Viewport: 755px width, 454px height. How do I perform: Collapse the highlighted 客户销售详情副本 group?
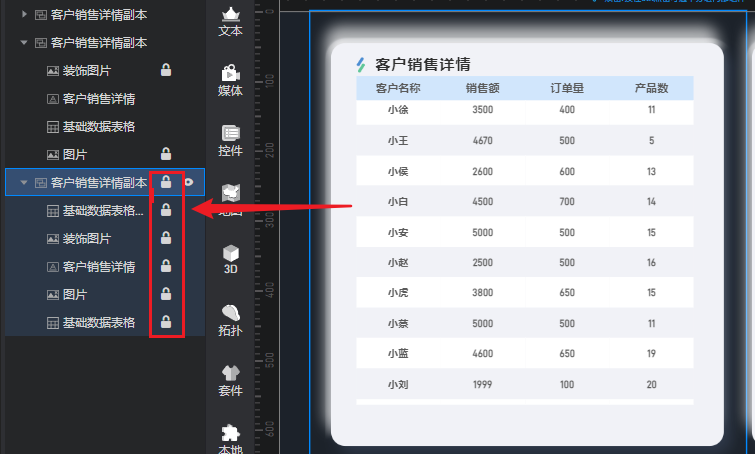click(24, 182)
